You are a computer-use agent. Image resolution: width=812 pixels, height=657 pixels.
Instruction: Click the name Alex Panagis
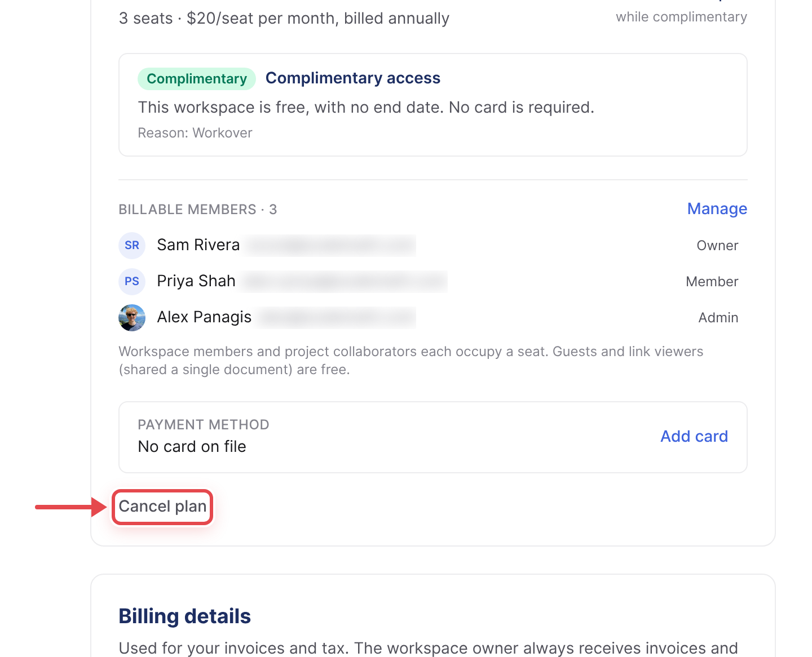click(204, 317)
